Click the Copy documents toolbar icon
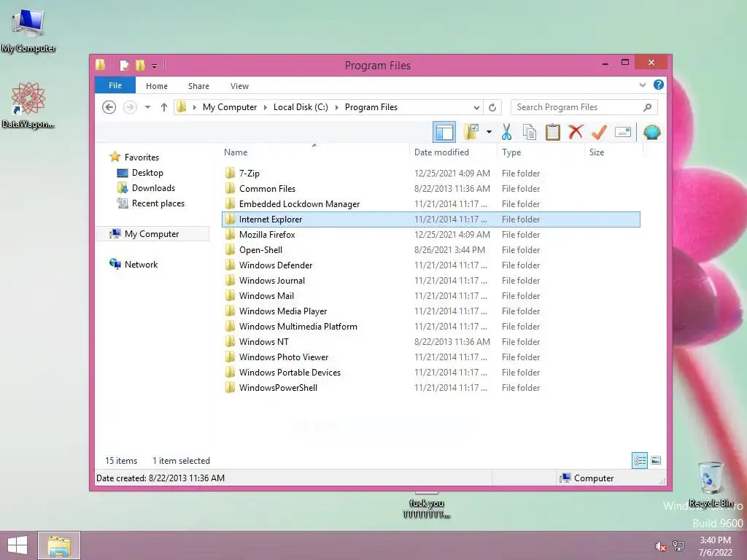The image size is (747, 560). [530, 132]
